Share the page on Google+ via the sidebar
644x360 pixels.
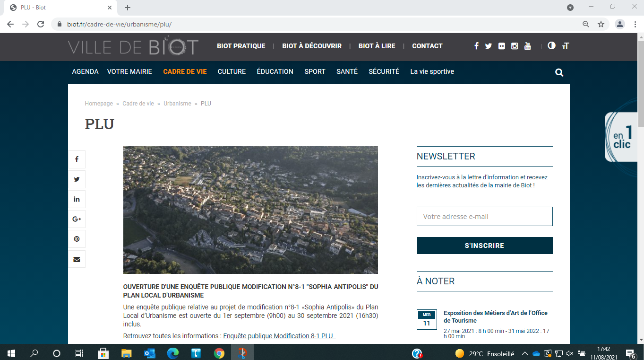click(77, 219)
